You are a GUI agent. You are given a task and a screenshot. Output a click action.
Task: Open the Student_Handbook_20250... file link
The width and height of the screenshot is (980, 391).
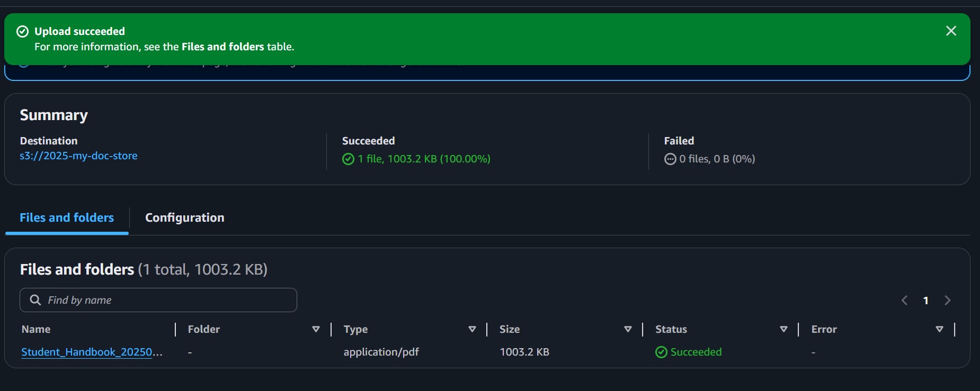pyautogui.click(x=92, y=352)
